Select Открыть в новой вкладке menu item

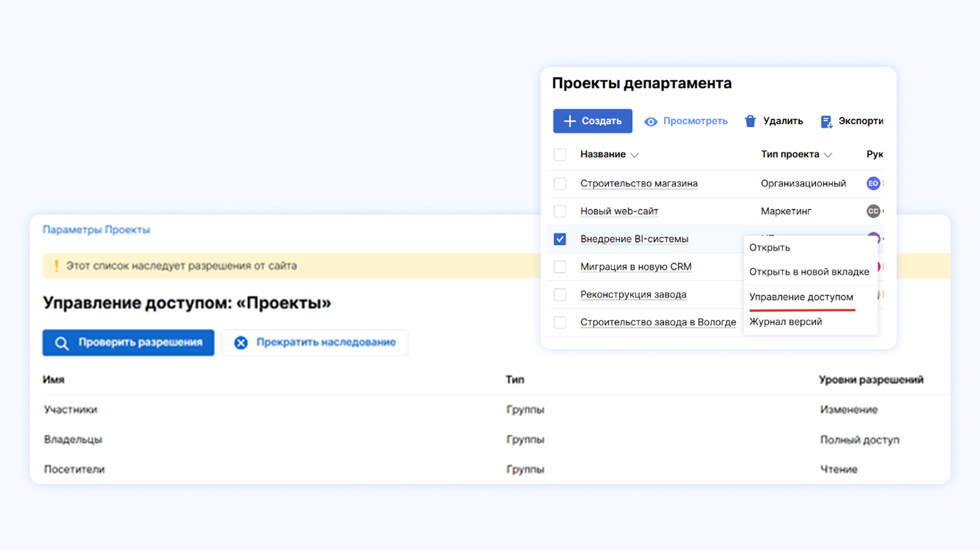(808, 272)
